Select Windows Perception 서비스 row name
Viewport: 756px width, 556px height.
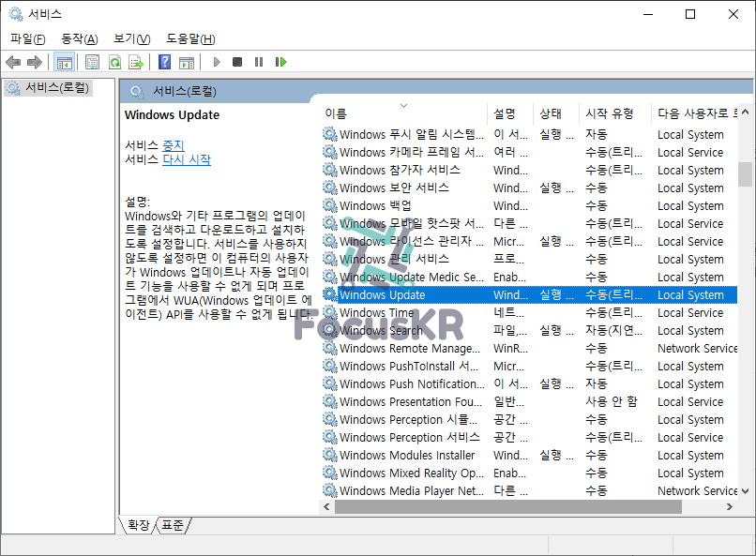tap(410, 438)
